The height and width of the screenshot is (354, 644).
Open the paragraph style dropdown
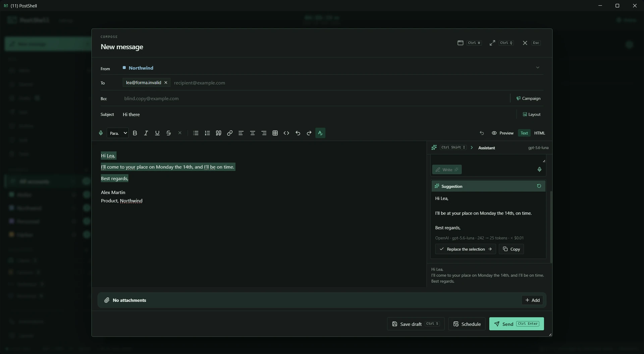[118, 133]
